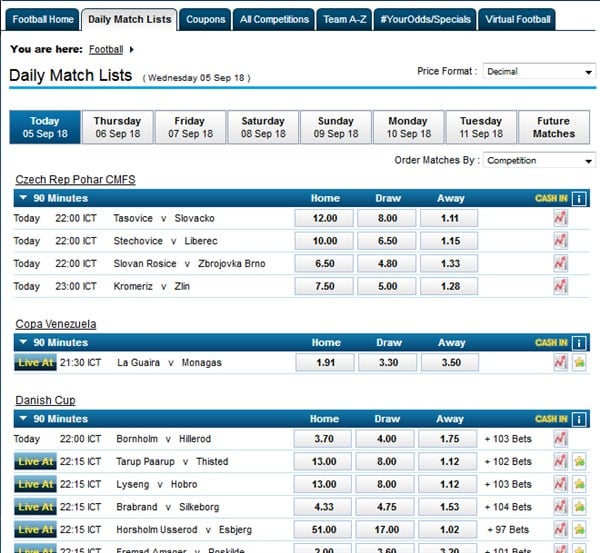Open the Virtual Football tab
The height and width of the screenshot is (553, 600).
(517, 20)
